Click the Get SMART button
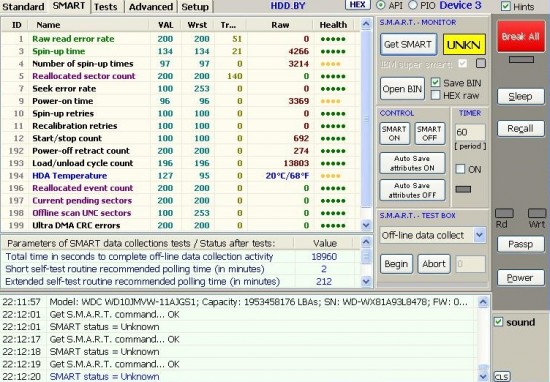 tap(408, 45)
